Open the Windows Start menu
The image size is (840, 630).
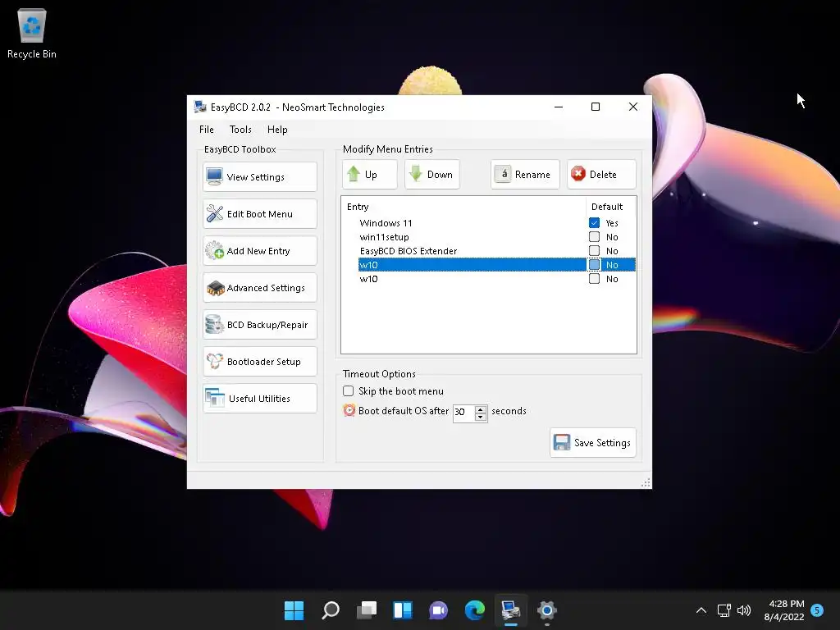[x=294, y=610]
